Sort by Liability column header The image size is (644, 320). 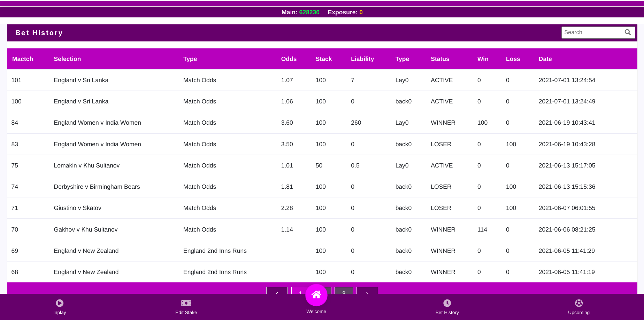coord(362,59)
